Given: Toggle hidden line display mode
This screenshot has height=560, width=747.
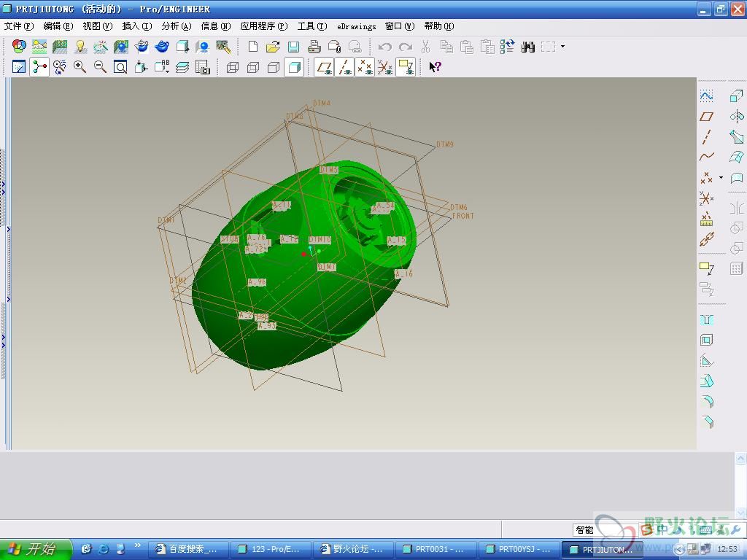Looking at the screenshot, I should (253, 67).
